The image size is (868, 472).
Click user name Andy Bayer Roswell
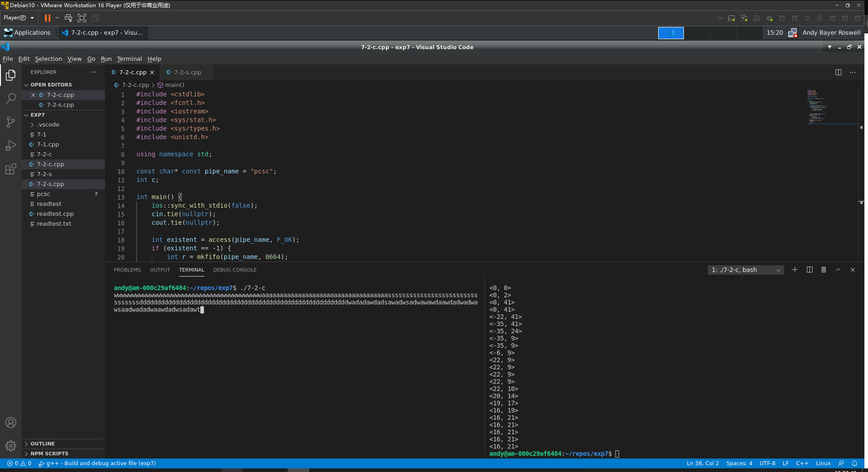[x=831, y=33]
